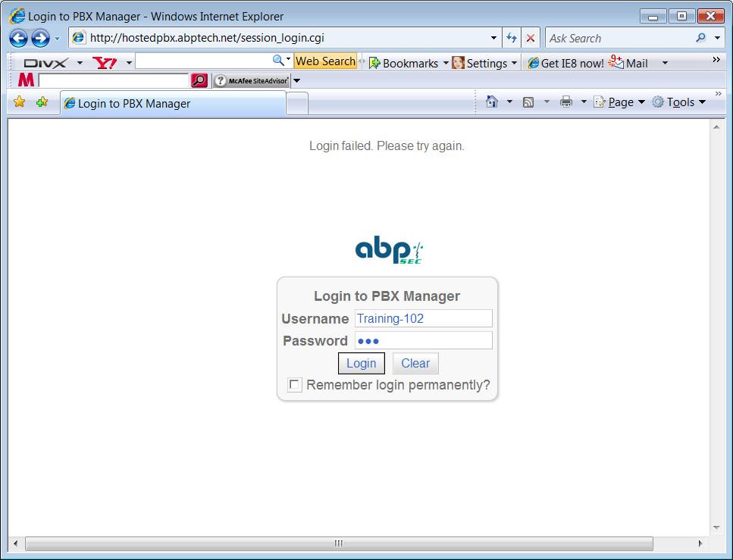Click the browser Back arrow button
This screenshot has height=560, width=733.
19,39
